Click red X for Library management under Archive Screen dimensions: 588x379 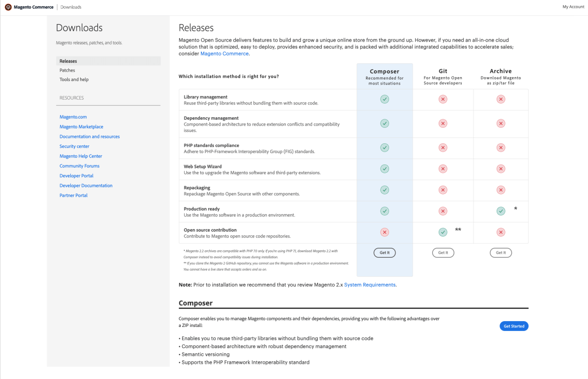(x=501, y=99)
